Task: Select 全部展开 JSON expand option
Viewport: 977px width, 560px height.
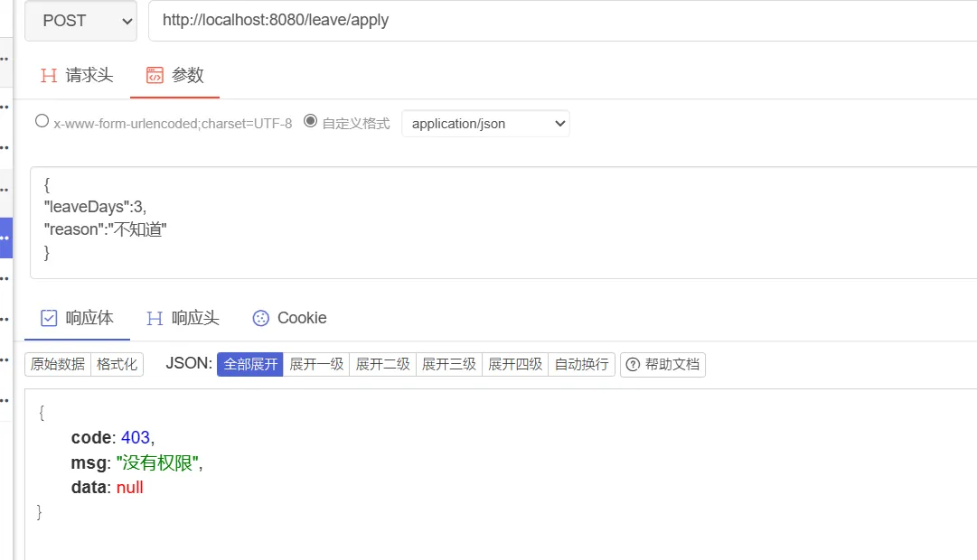Action: tap(249, 365)
